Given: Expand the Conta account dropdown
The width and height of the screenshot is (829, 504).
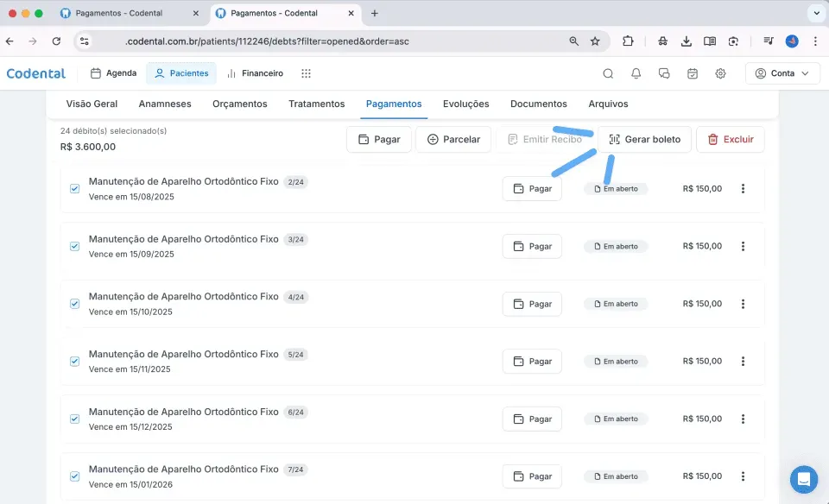Looking at the screenshot, I should tap(782, 73).
